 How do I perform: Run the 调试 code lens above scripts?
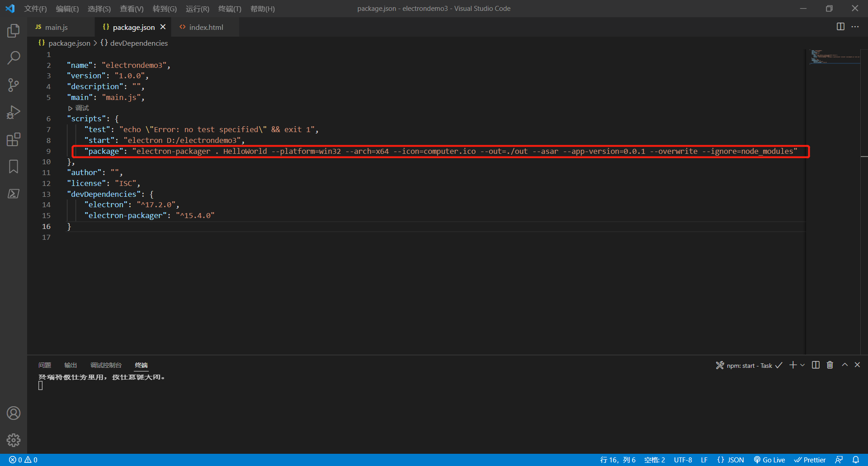[79, 108]
